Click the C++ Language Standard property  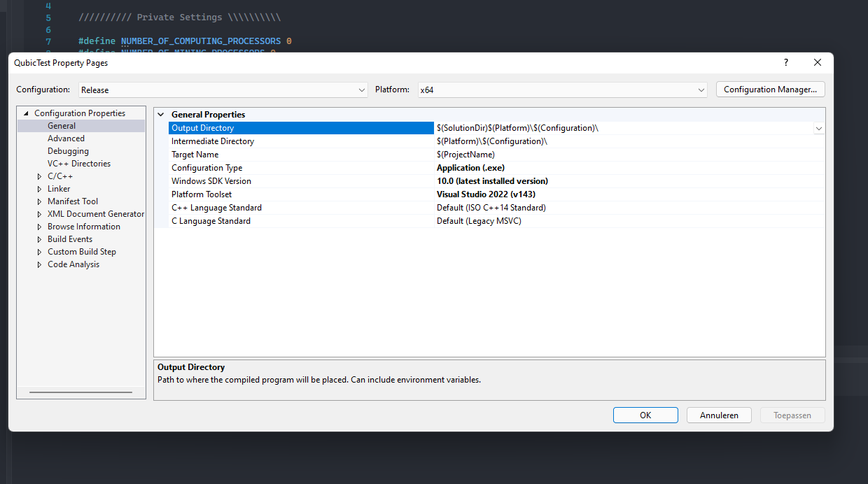pos(217,208)
